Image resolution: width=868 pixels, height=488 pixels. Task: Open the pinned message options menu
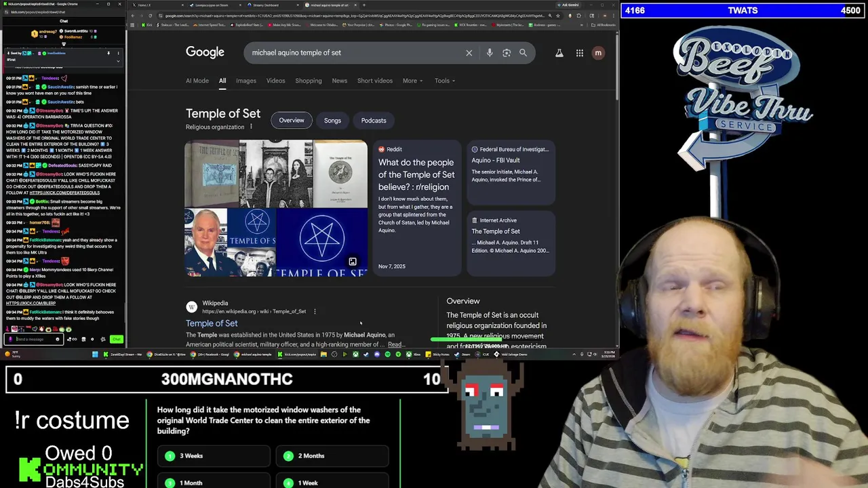coord(118,53)
